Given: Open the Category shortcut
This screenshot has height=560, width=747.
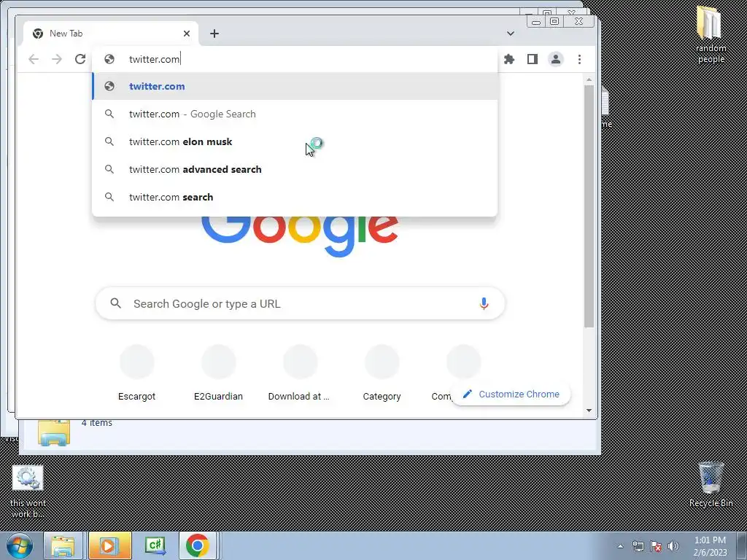Looking at the screenshot, I should point(382,374).
